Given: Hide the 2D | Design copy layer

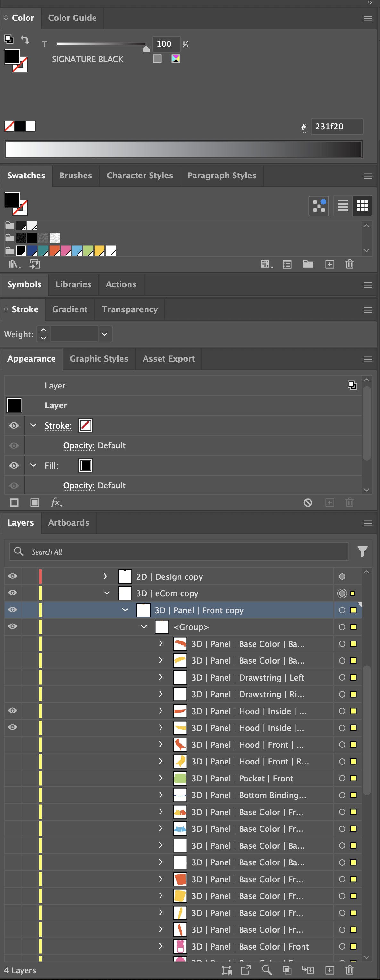Looking at the screenshot, I should tap(12, 576).
